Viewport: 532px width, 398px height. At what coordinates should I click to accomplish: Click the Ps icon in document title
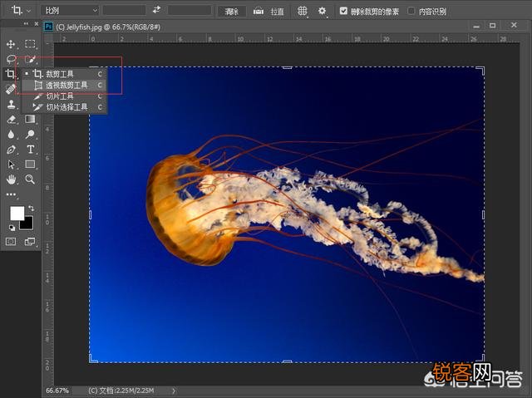click(48, 27)
